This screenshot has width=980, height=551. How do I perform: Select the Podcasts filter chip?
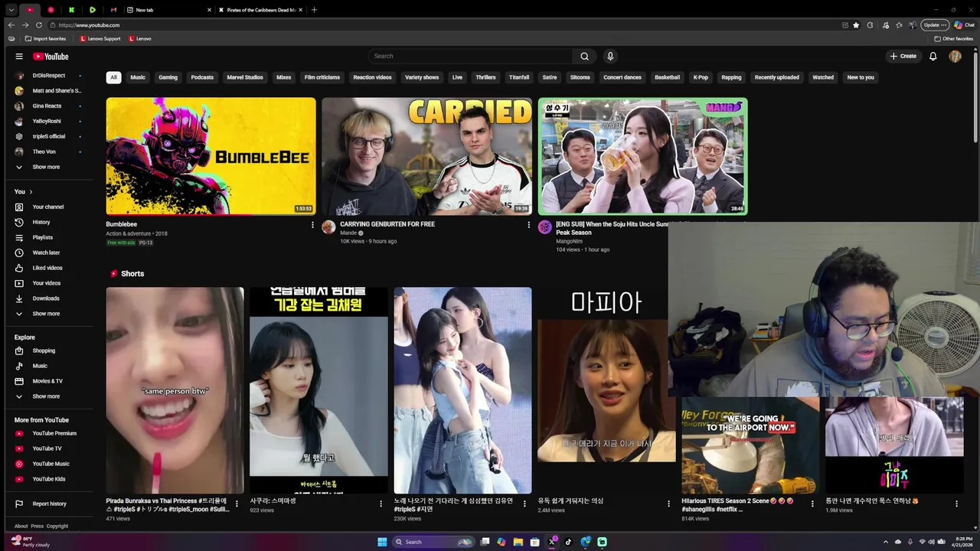pyautogui.click(x=202, y=77)
